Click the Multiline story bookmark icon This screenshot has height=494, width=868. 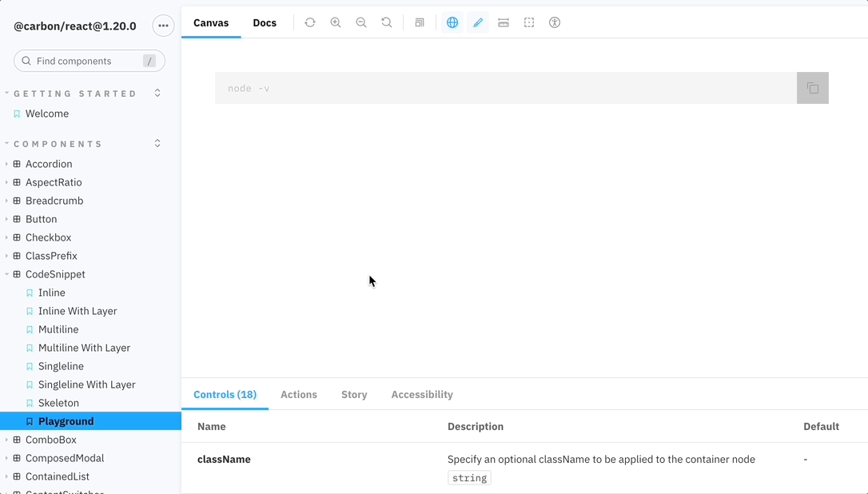coord(30,329)
